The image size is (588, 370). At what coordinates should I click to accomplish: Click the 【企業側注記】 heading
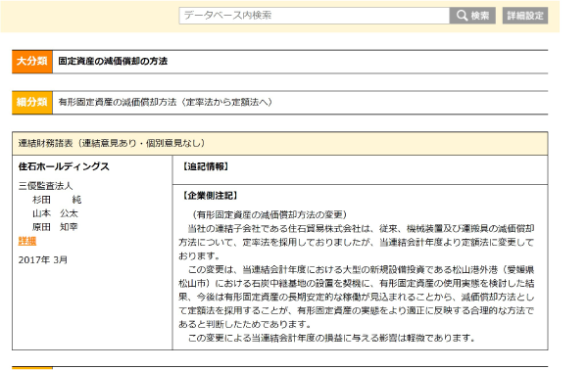(x=210, y=196)
